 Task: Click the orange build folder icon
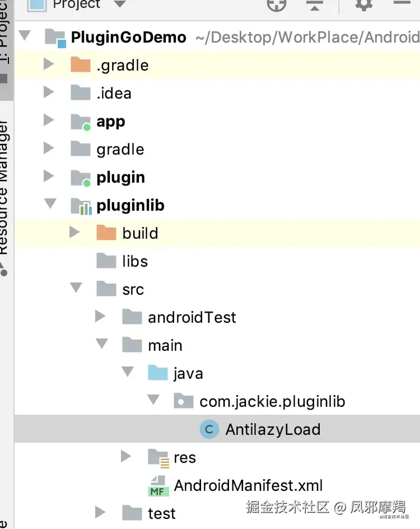(106, 233)
